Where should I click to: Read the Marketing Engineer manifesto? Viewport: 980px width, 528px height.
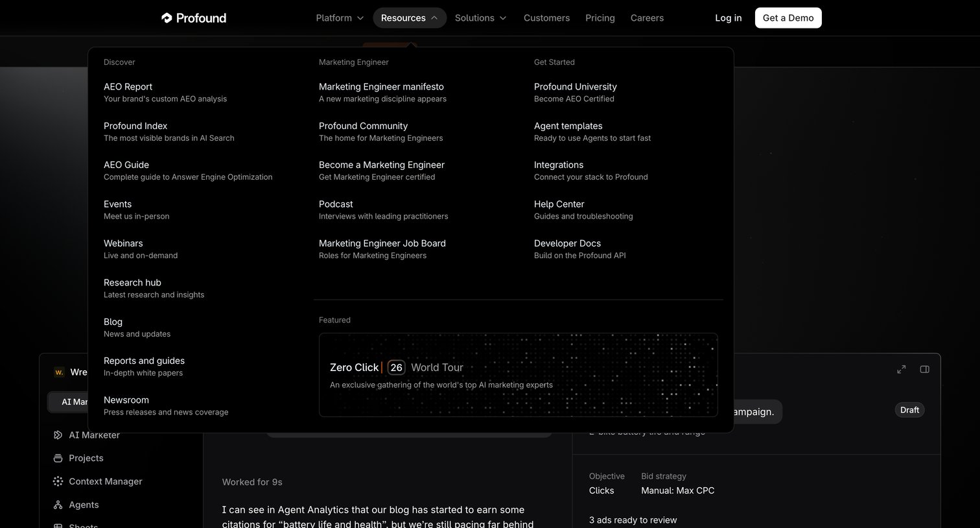point(382,92)
